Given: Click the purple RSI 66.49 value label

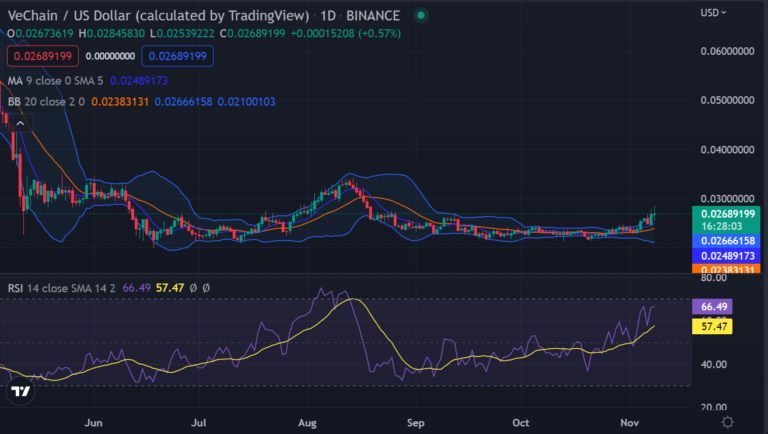Looking at the screenshot, I should [712, 307].
